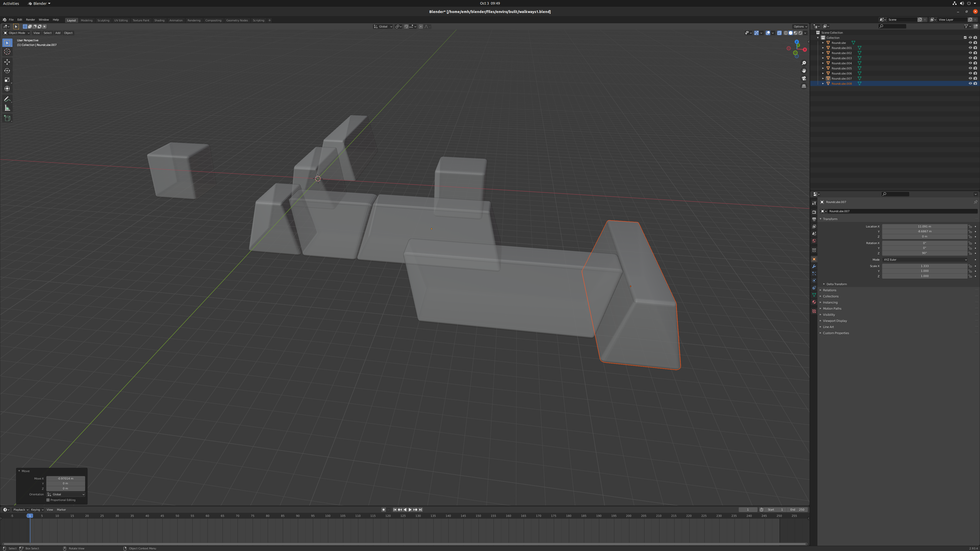Expand Roundcube.007 in outliner

point(823,79)
